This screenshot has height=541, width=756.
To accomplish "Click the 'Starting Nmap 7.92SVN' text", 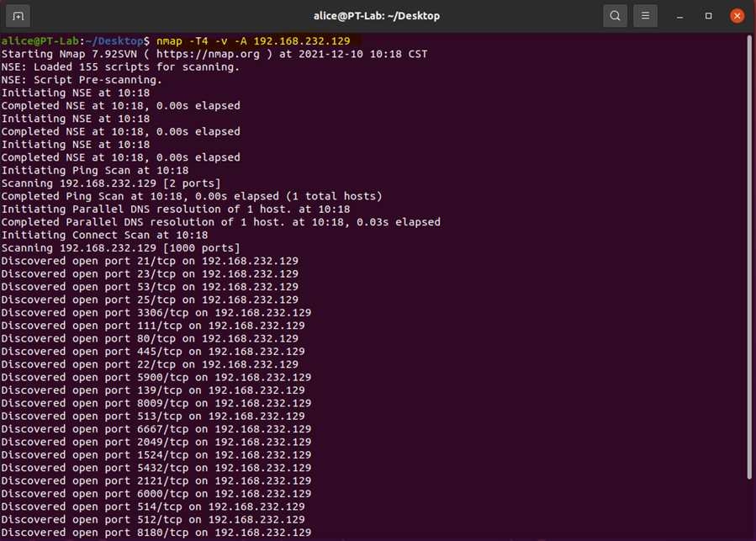I will point(70,54).
